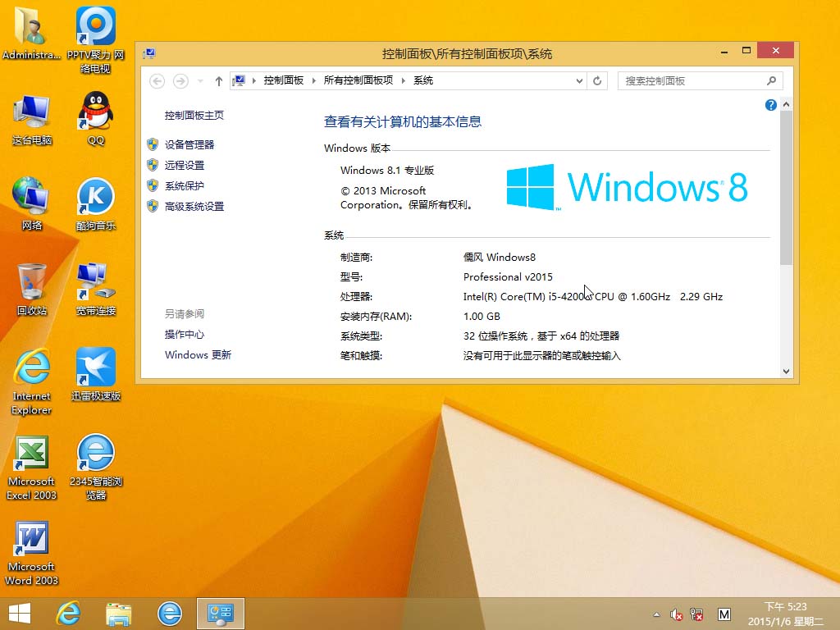
Task: Select the 这台电脑 desktop icon
Action: pyautogui.click(x=32, y=120)
